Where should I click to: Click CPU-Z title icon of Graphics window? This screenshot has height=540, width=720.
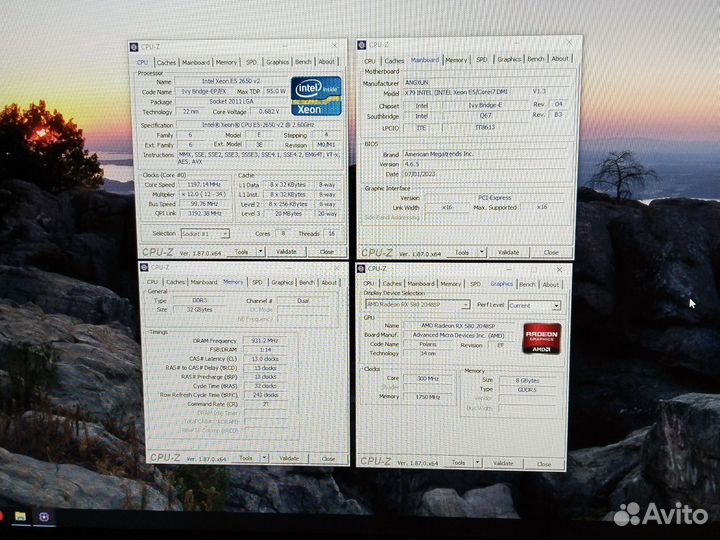361,269
